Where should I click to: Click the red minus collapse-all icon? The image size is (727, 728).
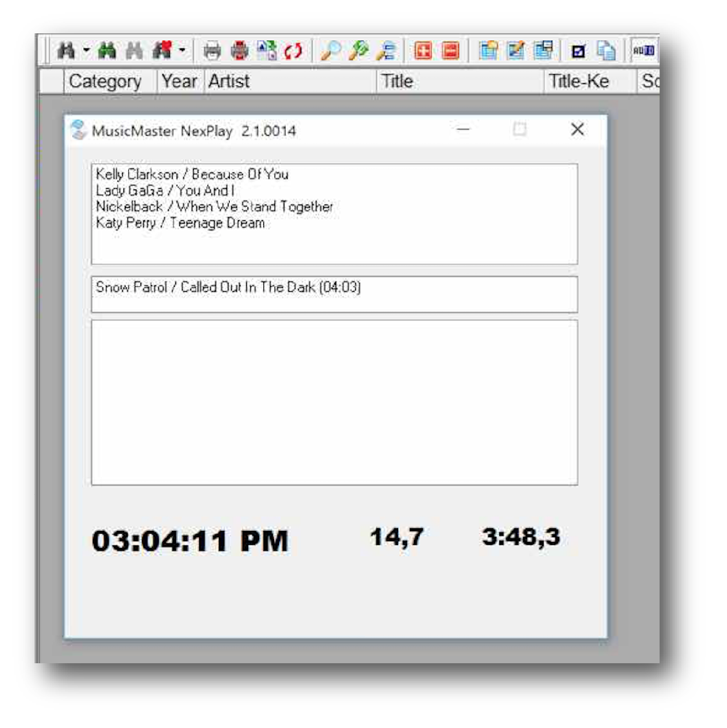[x=450, y=50]
